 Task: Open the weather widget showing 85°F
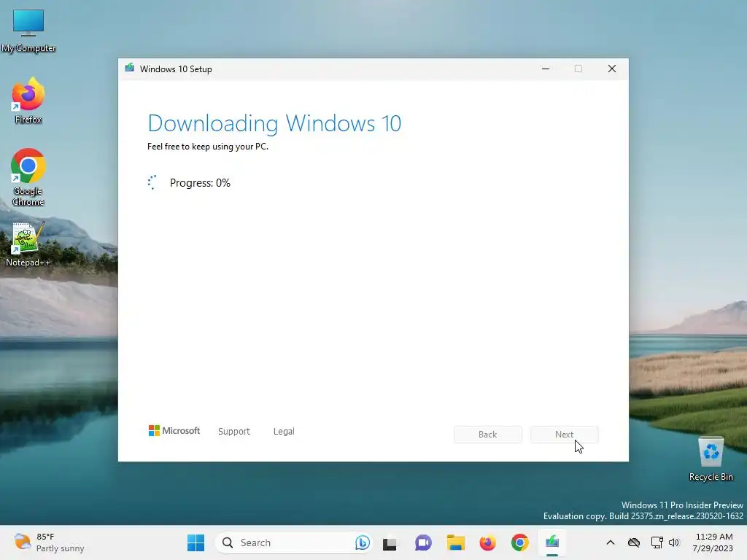click(x=49, y=542)
